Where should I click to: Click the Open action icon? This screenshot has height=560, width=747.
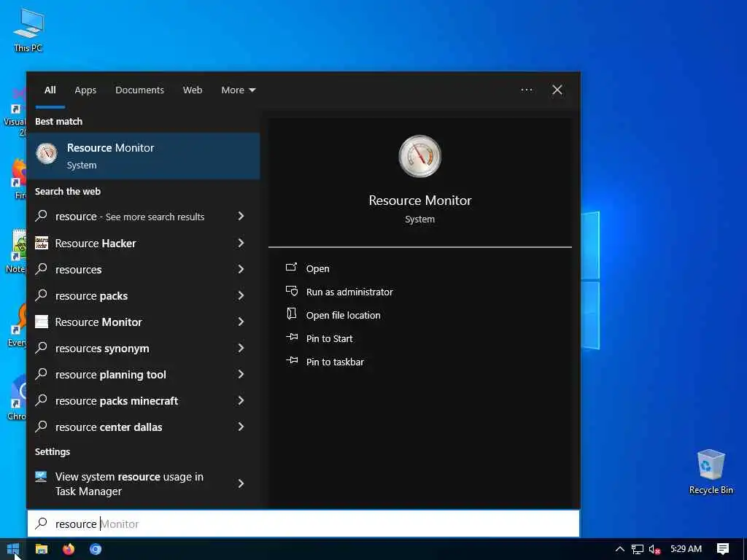[291, 267]
